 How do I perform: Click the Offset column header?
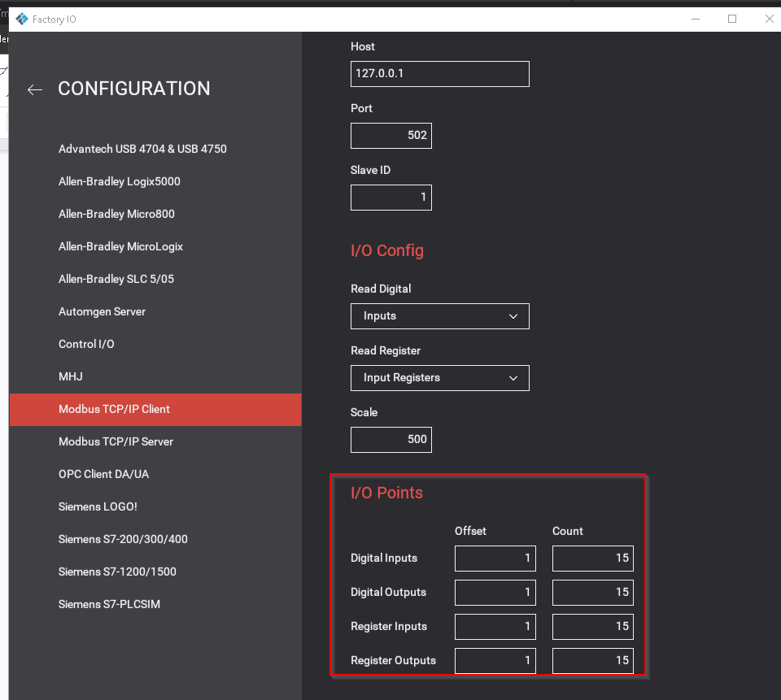click(470, 531)
